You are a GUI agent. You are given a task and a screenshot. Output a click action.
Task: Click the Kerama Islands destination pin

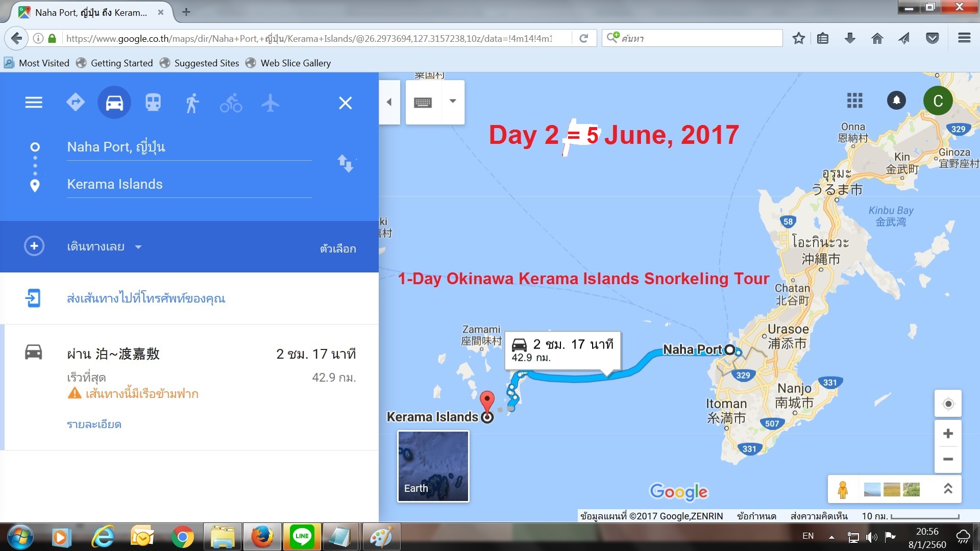coord(487,403)
